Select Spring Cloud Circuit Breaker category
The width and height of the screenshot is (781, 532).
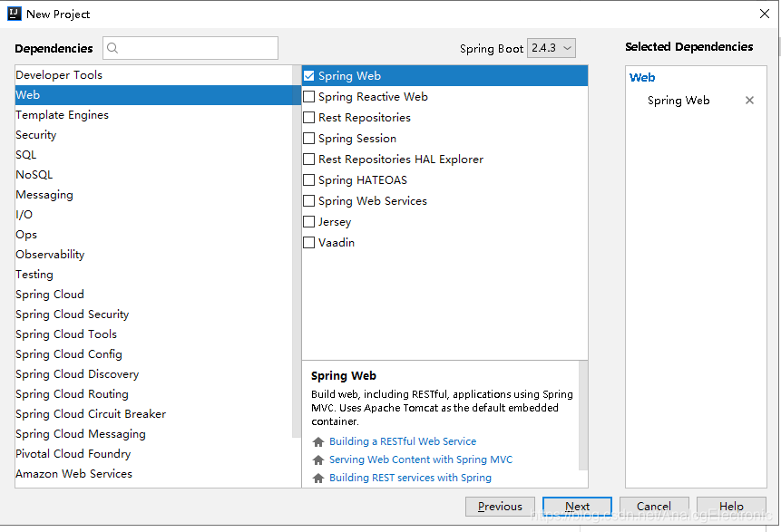154,413
